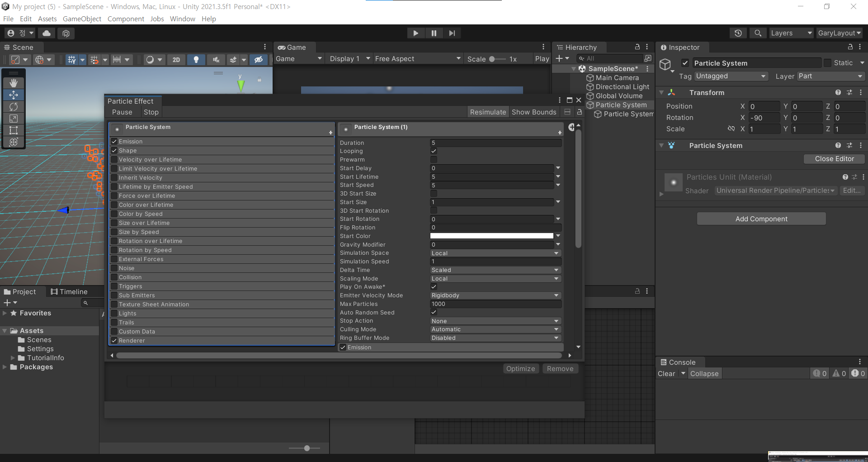Select the Hand tool in Scene toolbar
Viewport: 868px width, 462px height.
click(14, 83)
